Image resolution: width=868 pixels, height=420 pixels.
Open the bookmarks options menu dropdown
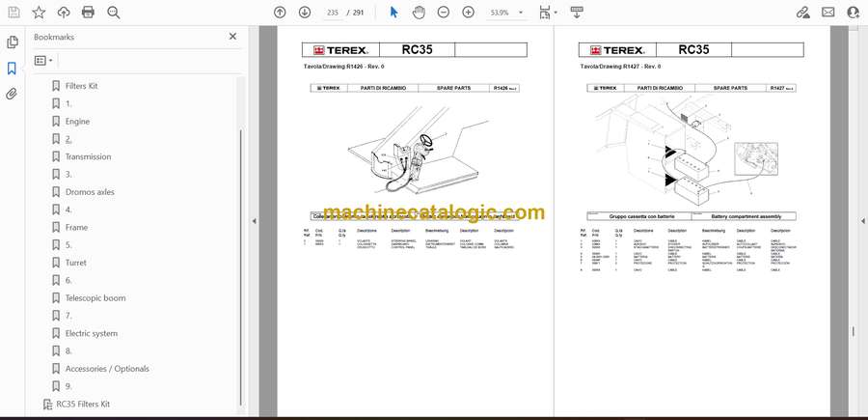pos(43,61)
